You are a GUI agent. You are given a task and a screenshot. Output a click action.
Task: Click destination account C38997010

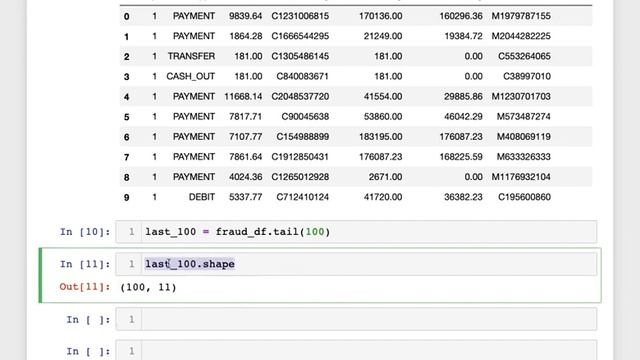click(527, 76)
